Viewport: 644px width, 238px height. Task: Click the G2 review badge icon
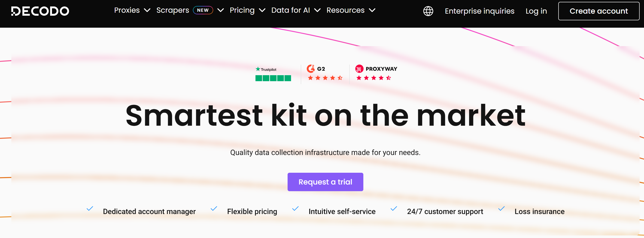coord(311,69)
